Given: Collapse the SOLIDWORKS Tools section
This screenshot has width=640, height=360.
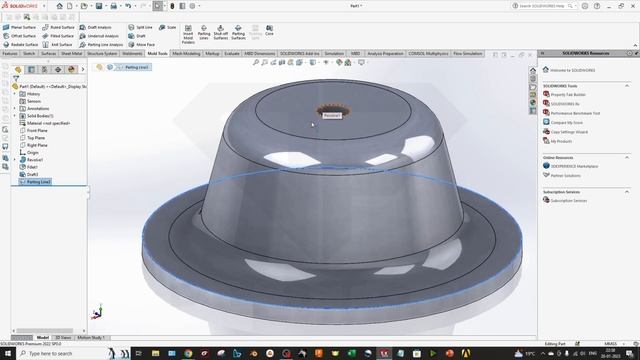Looking at the screenshot, I should (627, 86).
